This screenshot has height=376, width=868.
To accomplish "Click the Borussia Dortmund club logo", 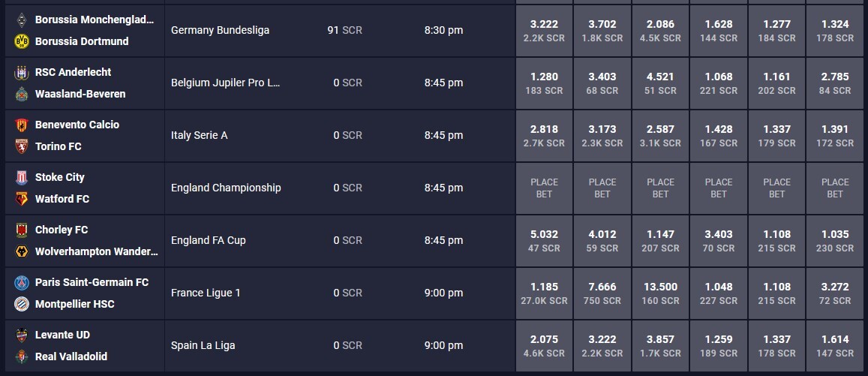I will click(x=22, y=41).
